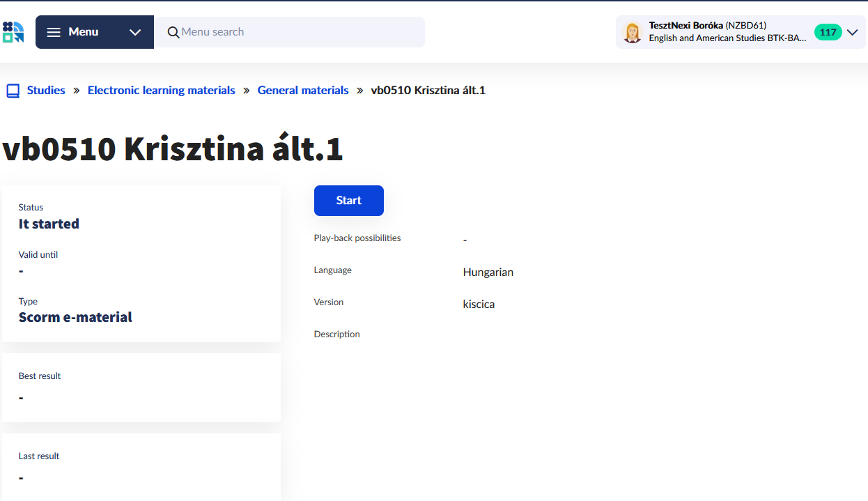Select the Last result card
This screenshot has width=868, height=501.
click(x=141, y=467)
